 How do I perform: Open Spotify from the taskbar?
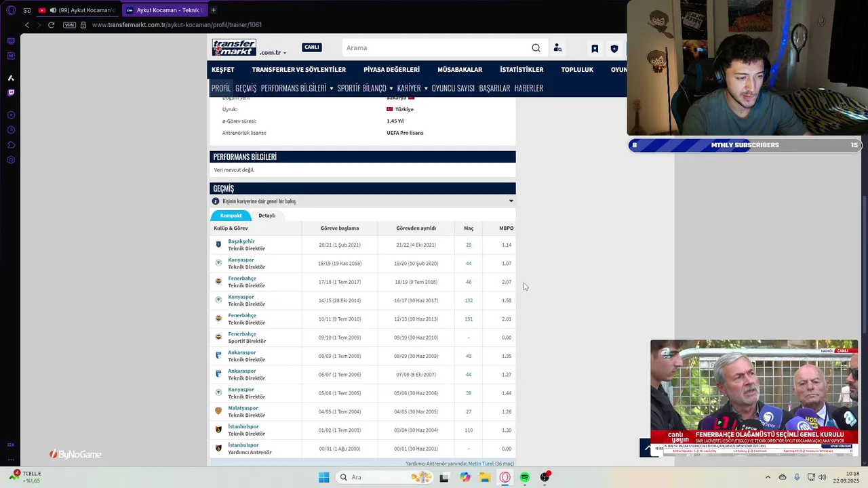tap(525, 477)
